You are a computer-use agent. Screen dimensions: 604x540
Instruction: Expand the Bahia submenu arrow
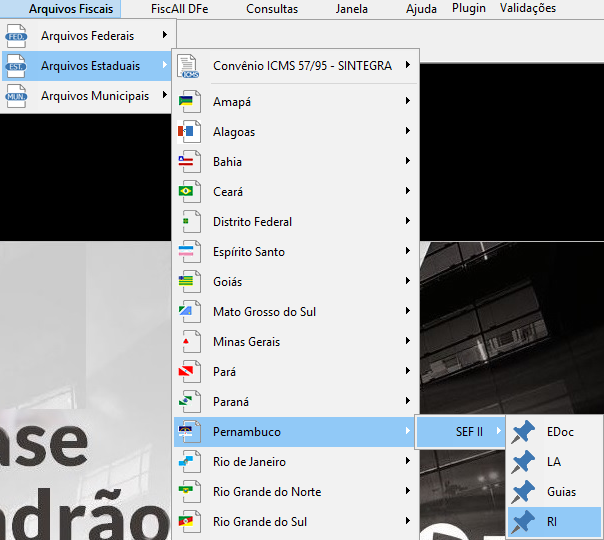[408, 161]
